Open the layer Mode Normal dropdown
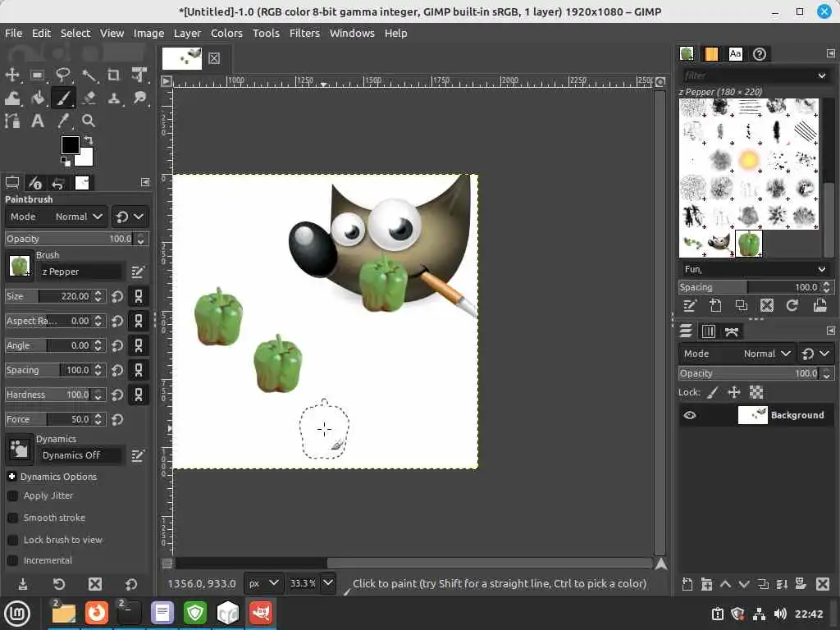Screen dimensions: 840x630 [x=736, y=354]
